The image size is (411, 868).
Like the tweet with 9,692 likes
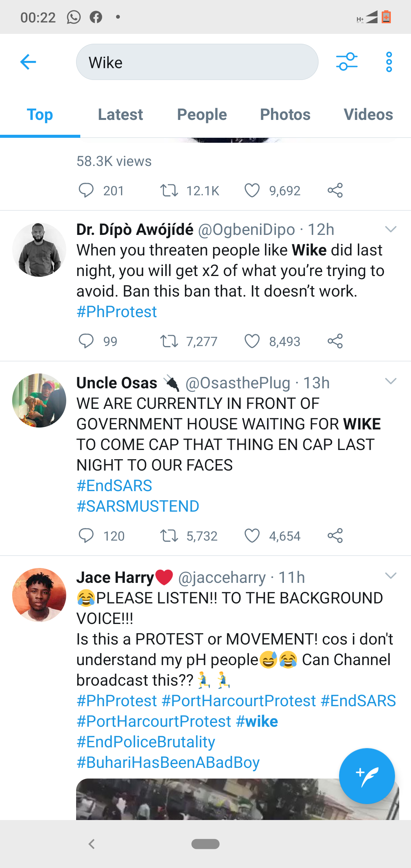coord(252,190)
